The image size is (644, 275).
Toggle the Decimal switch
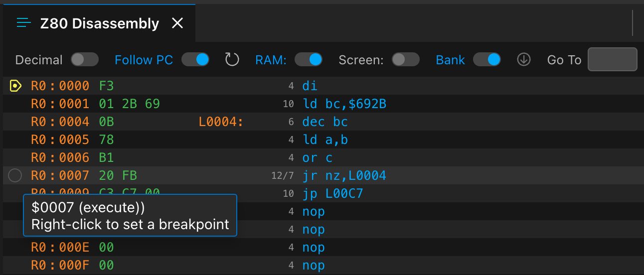point(85,60)
